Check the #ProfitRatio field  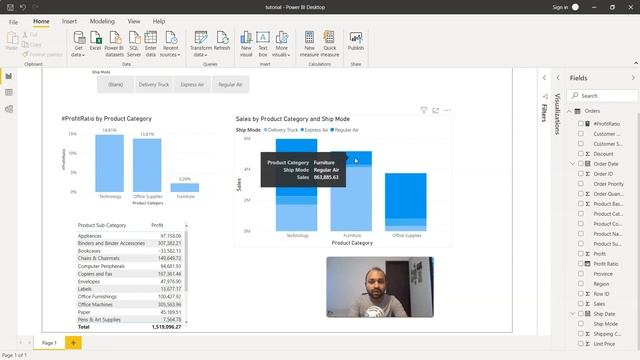(x=580, y=124)
